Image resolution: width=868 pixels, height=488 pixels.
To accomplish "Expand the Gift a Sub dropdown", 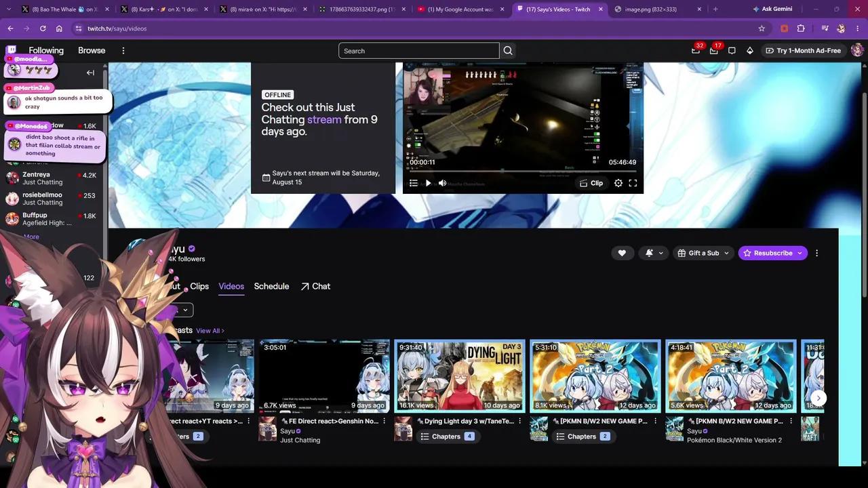I will 703,253.
